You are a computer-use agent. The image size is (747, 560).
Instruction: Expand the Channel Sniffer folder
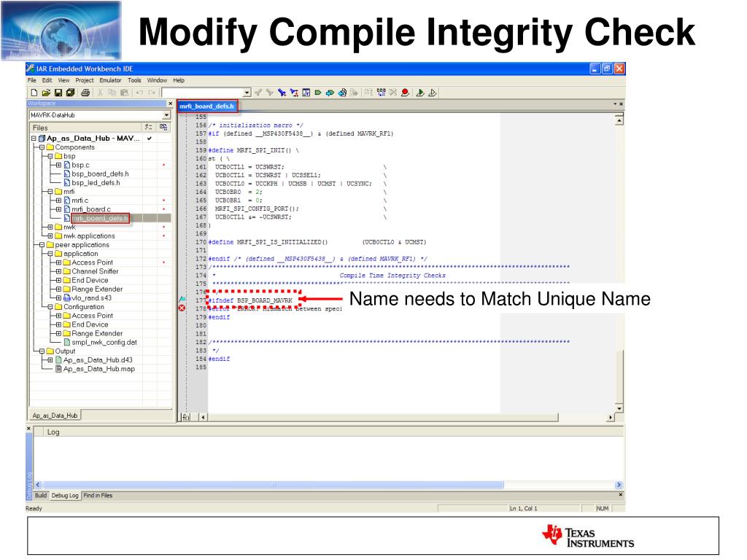(x=58, y=271)
